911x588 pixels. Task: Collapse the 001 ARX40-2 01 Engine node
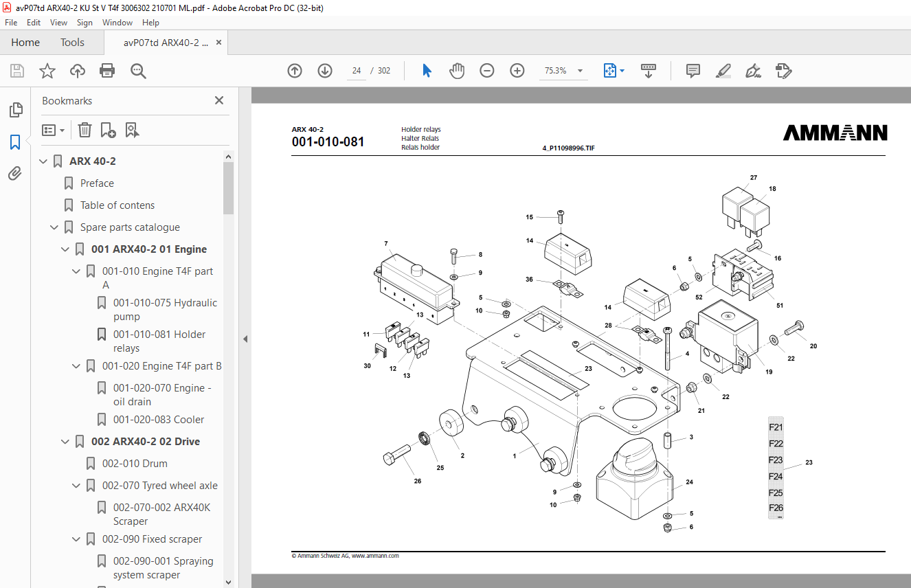(66, 249)
